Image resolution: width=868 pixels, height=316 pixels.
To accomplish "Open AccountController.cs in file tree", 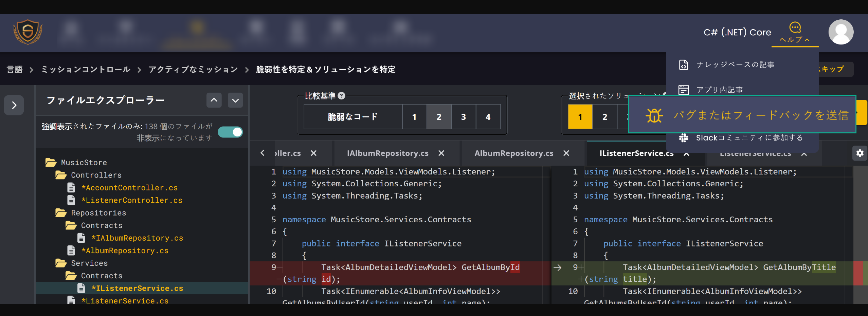I will pyautogui.click(x=129, y=188).
